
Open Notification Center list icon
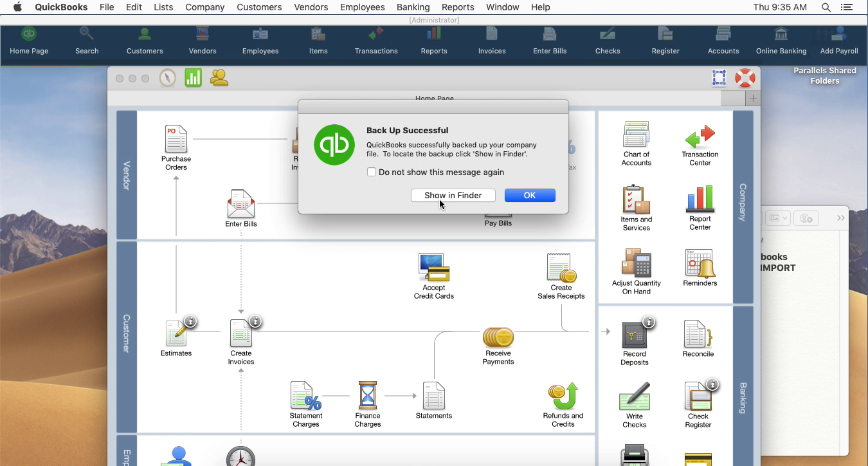[847, 7]
